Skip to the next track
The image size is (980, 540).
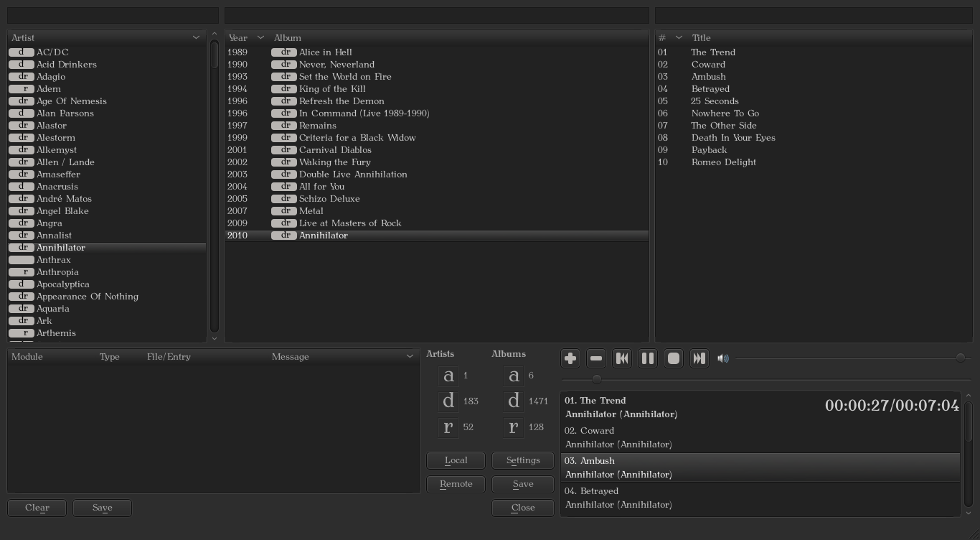coord(699,358)
